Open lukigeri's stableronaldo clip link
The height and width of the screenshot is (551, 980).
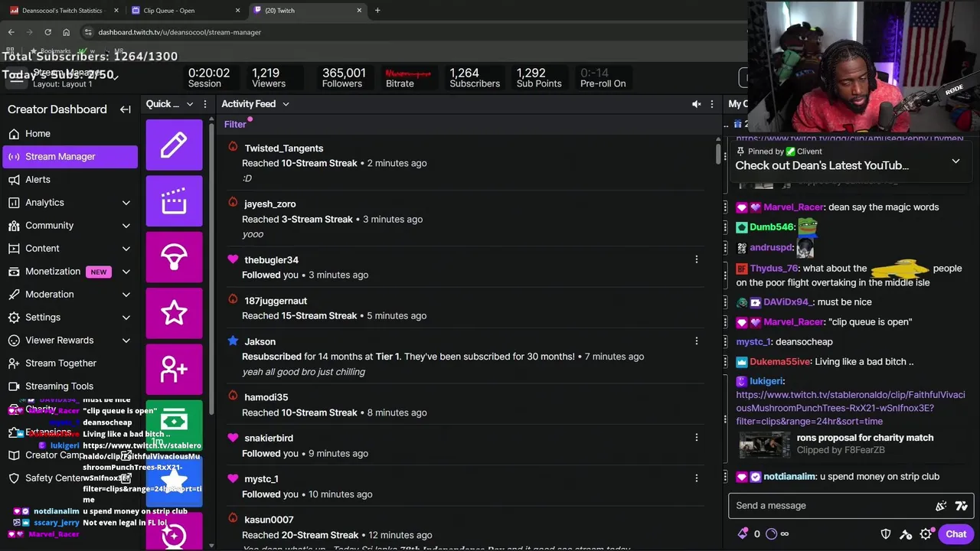[850, 408]
